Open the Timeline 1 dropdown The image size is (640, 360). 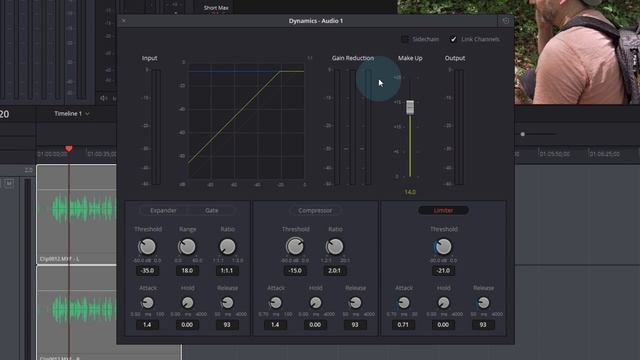point(71,113)
